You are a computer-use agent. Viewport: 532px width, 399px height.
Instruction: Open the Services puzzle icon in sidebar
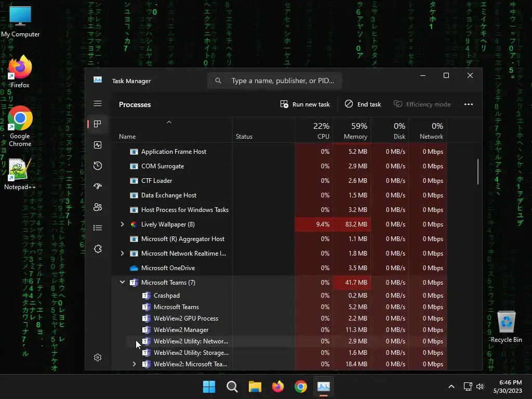[98, 249]
